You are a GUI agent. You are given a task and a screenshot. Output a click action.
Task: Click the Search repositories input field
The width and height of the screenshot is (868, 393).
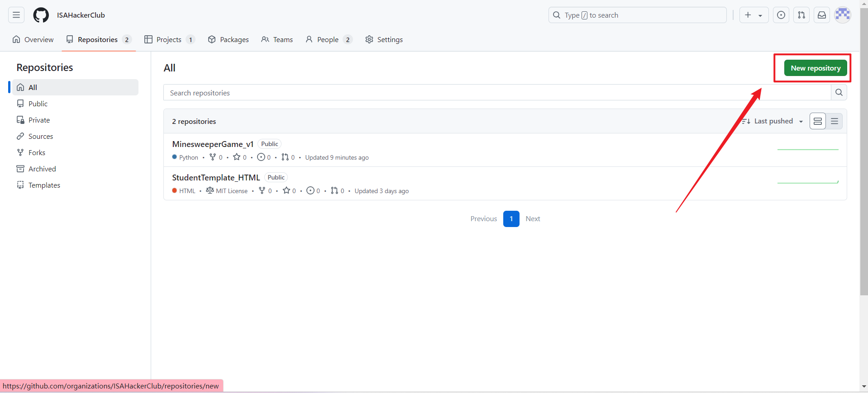(x=497, y=92)
